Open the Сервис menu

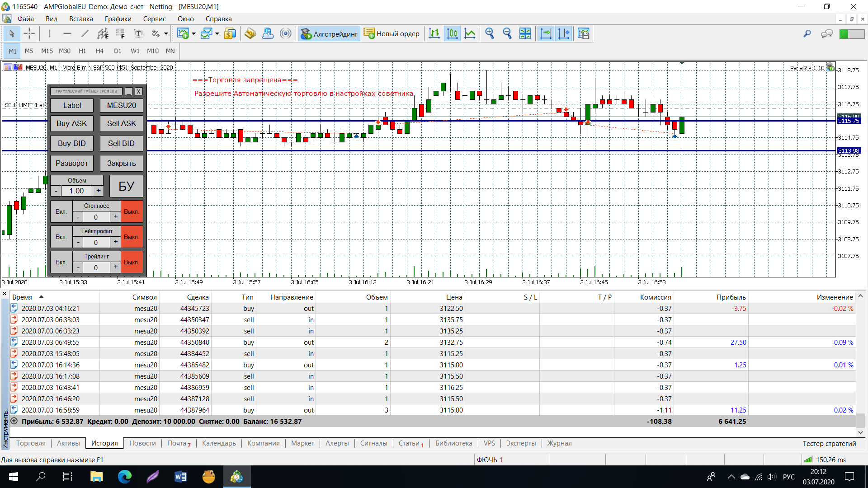[x=154, y=19]
